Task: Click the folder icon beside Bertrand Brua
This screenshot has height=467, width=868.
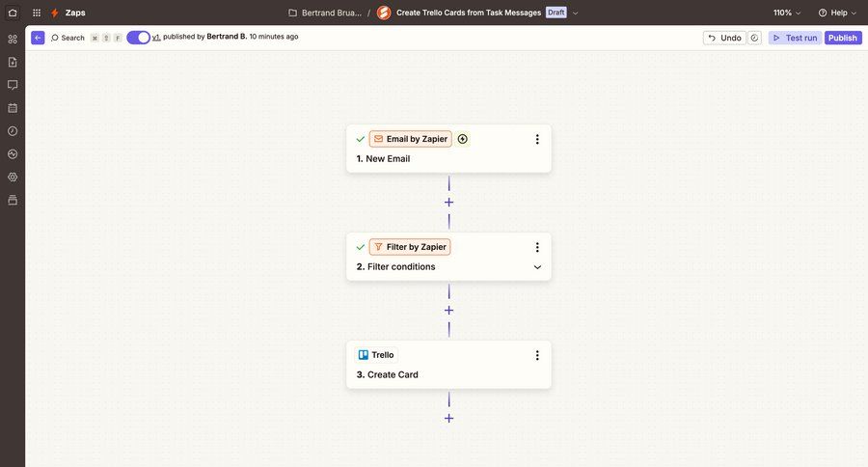Action: click(x=293, y=13)
